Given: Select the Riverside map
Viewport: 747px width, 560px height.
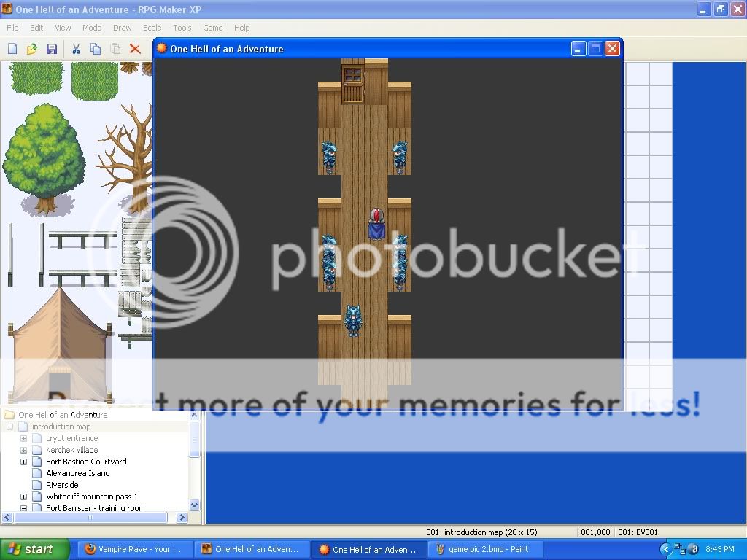Looking at the screenshot, I should coord(62,485).
